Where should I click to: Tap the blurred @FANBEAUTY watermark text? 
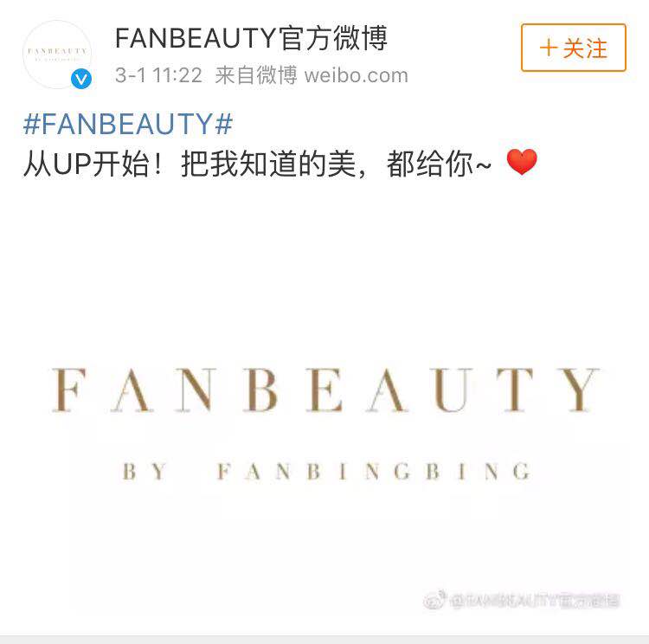(x=535, y=600)
